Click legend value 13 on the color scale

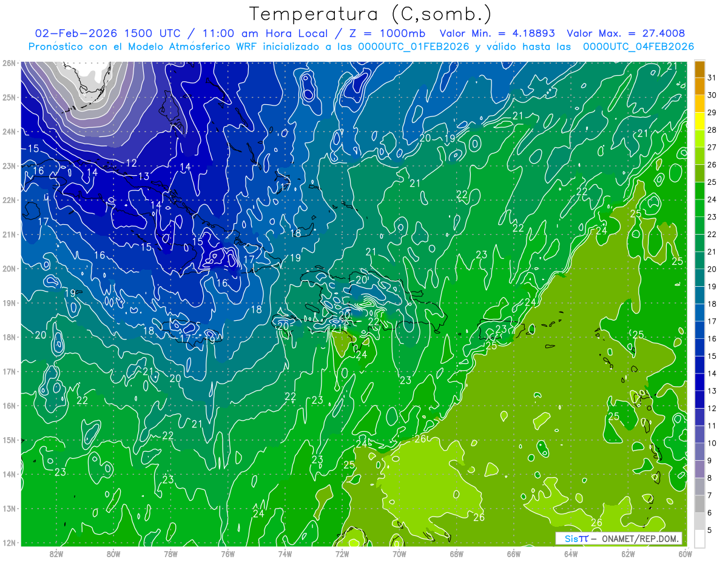(x=712, y=391)
